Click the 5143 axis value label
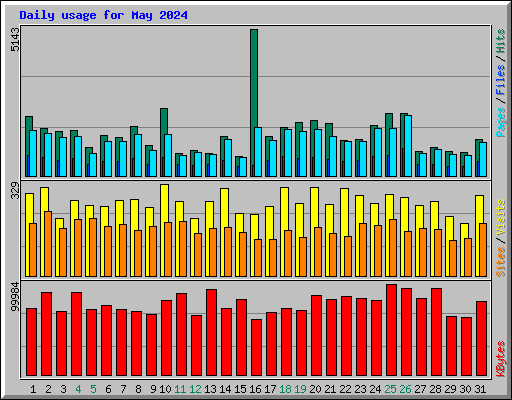 coord(15,40)
